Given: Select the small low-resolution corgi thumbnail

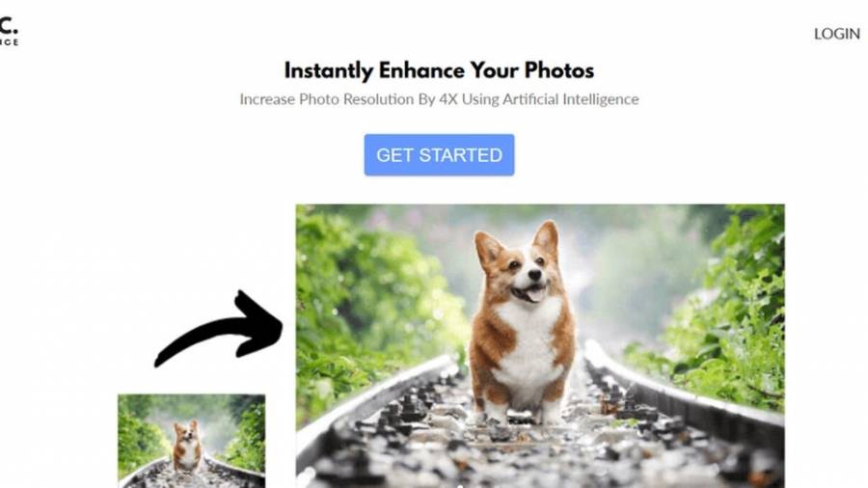Looking at the screenshot, I should click(192, 441).
